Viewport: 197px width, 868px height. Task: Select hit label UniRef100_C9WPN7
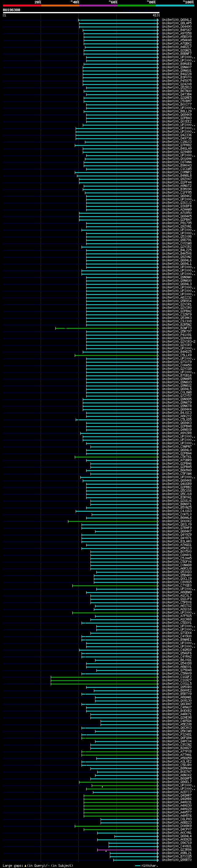[x=176, y=446]
